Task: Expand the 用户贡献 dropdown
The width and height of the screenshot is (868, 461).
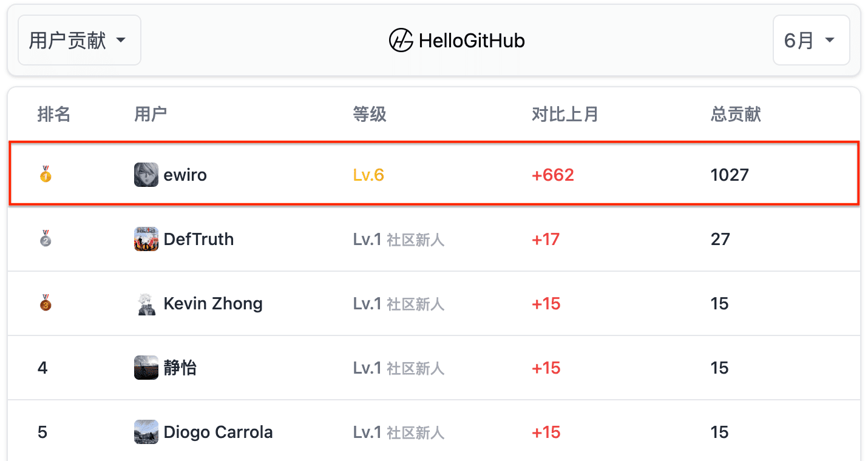Action: [80, 40]
